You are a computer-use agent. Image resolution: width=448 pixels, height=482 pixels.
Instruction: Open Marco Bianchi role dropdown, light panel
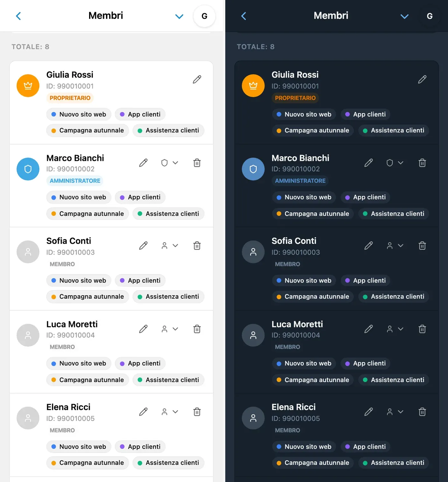click(x=170, y=163)
